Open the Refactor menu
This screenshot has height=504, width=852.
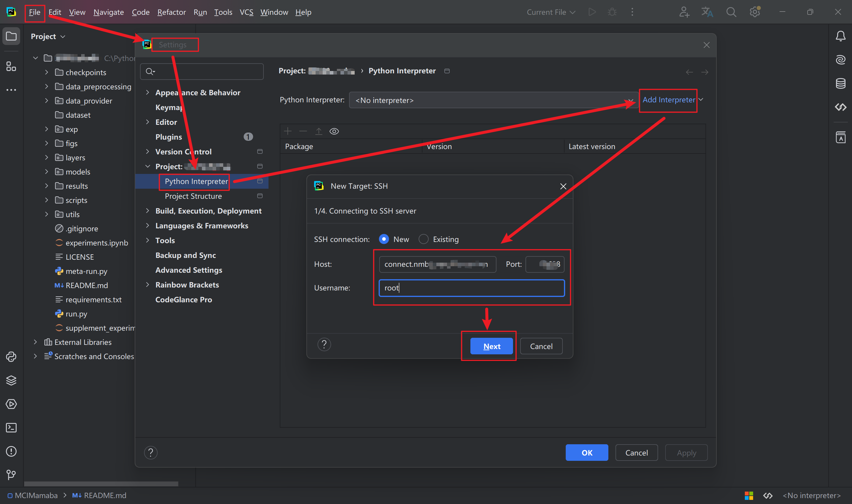pyautogui.click(x=171, y=12)
